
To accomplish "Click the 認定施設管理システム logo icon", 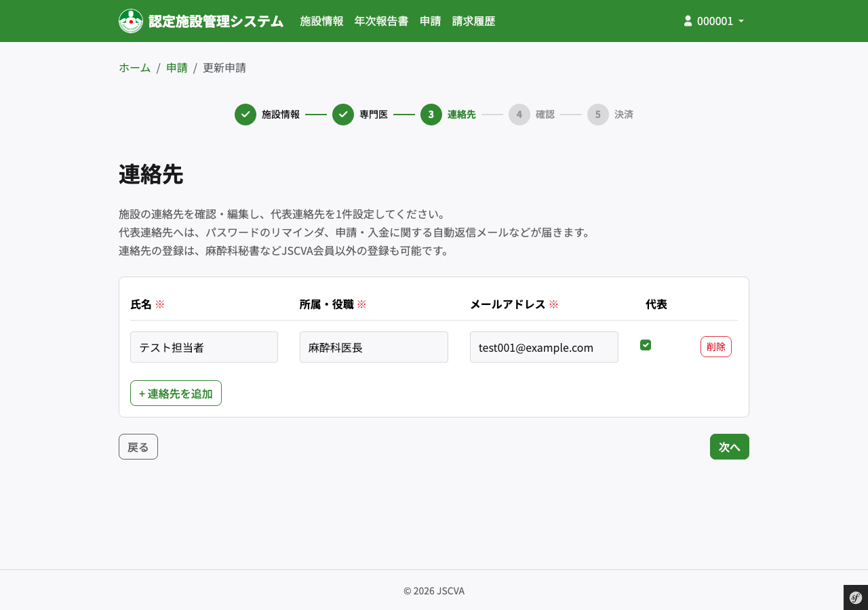I will (x=130, y=20).
